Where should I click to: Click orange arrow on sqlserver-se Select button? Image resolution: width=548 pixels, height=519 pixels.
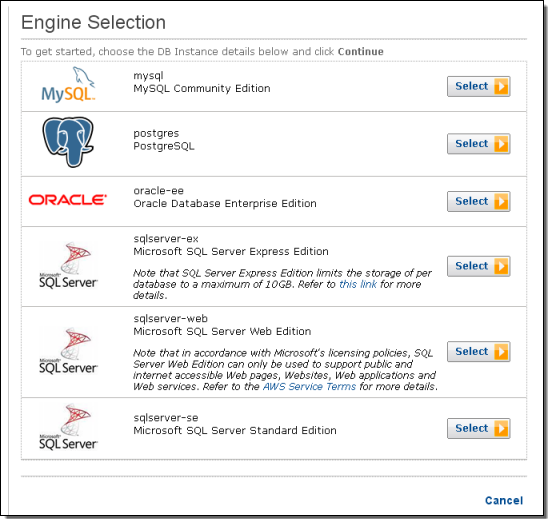pos(501,428)
